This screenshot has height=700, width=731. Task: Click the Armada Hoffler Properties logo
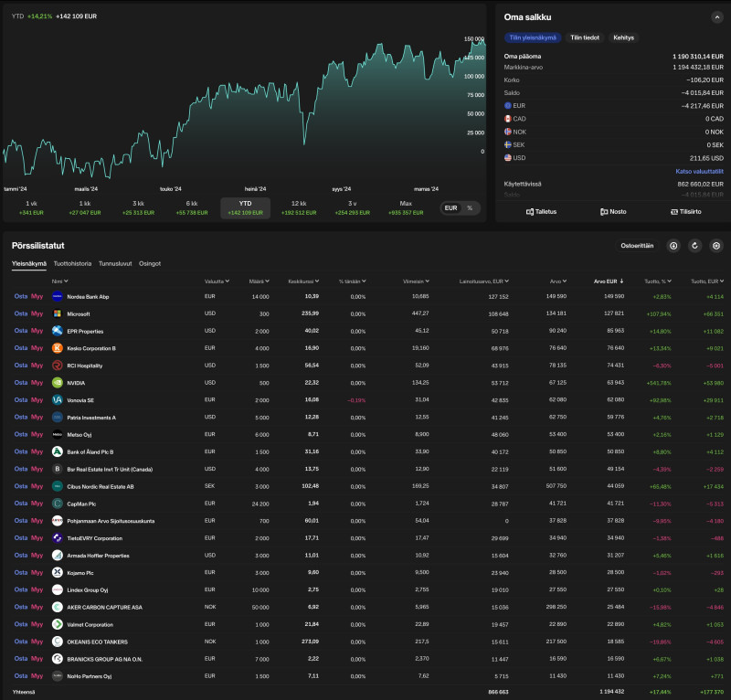(x=58, y=555)
